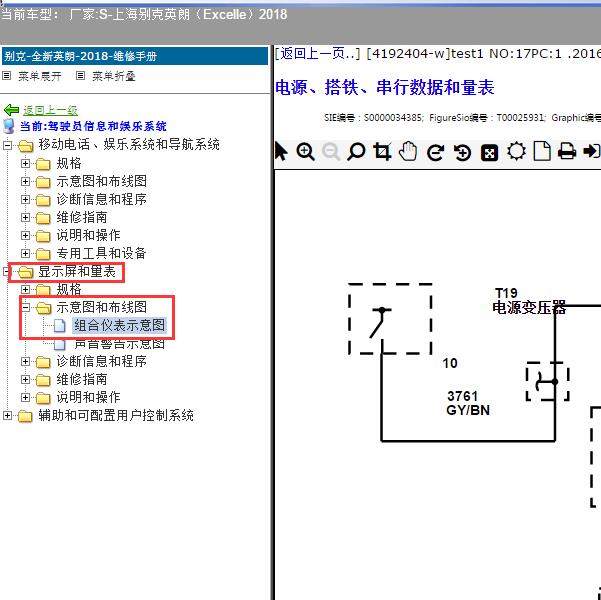Viewport: 601px width, 600px height.
Task: Click the green back arrow icon
Action: pos(11,110)
